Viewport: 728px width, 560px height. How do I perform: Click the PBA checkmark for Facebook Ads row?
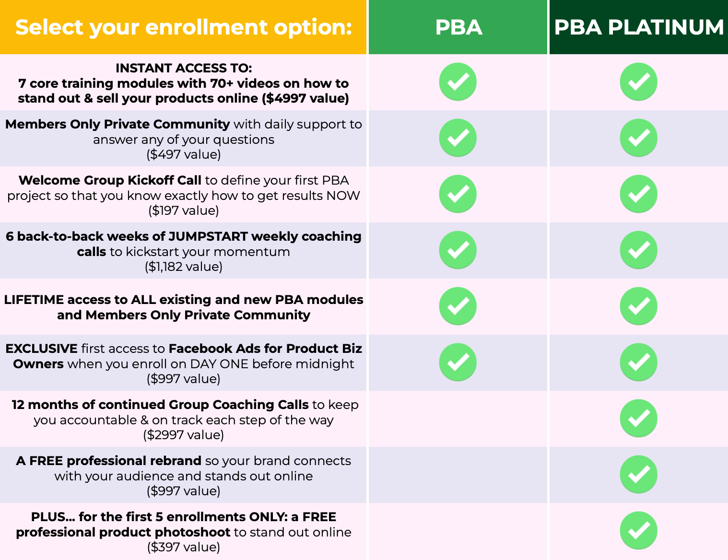pos(458,362)
